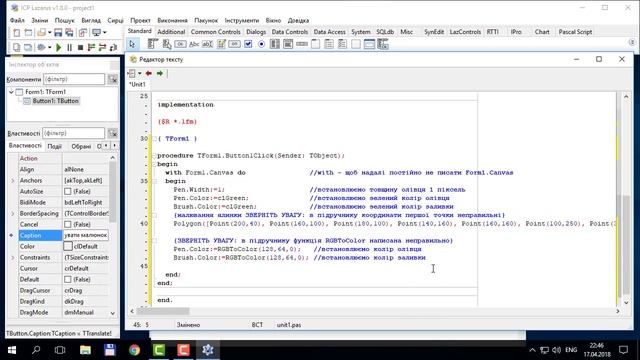Collapse the Form1: TForm1 tree node

pos(11,92)
